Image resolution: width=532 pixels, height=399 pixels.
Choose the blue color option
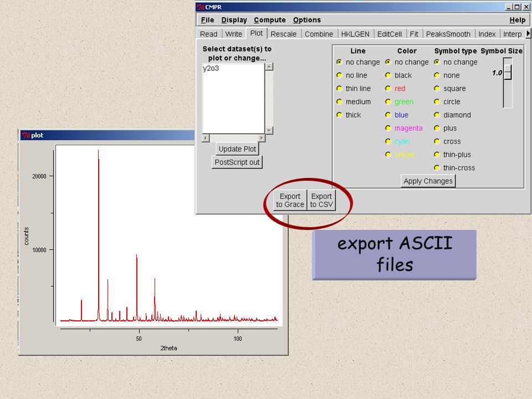(388, 115)
